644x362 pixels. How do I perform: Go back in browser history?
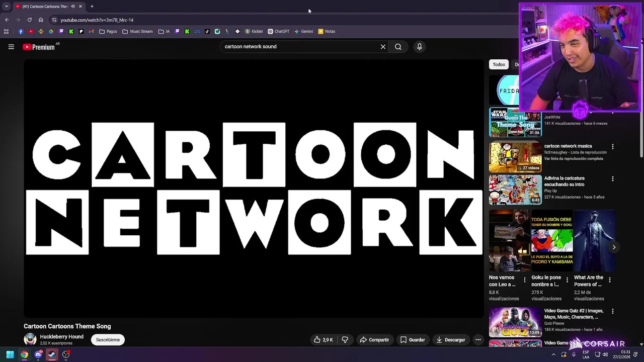point(7,20)
